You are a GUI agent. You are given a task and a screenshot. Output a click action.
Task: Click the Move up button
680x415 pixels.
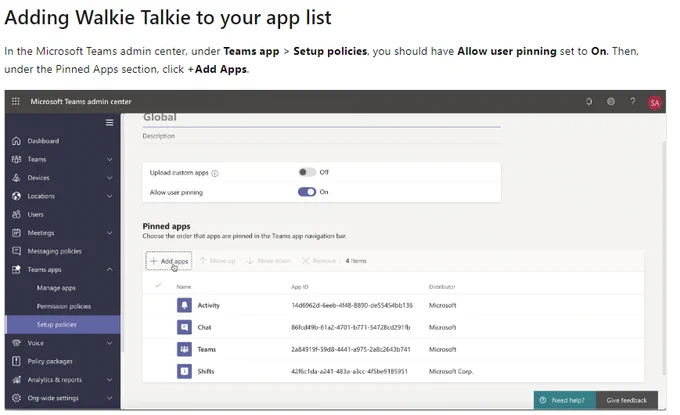(x=217, y=261)
